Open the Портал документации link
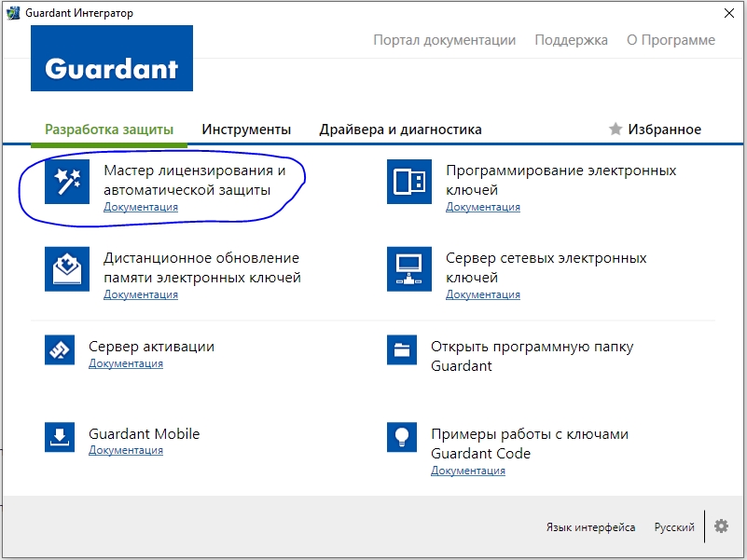747x560 pixels. click(444, 40)
